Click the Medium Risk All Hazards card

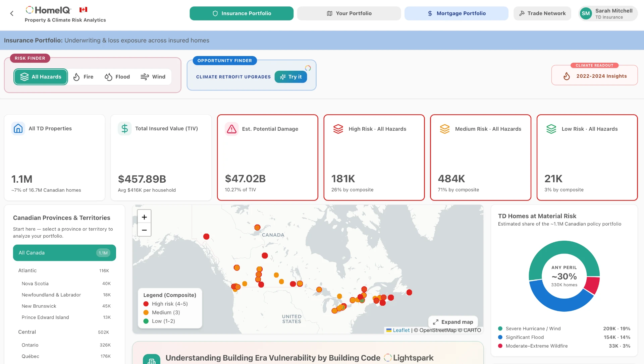(x=481, y=158)
